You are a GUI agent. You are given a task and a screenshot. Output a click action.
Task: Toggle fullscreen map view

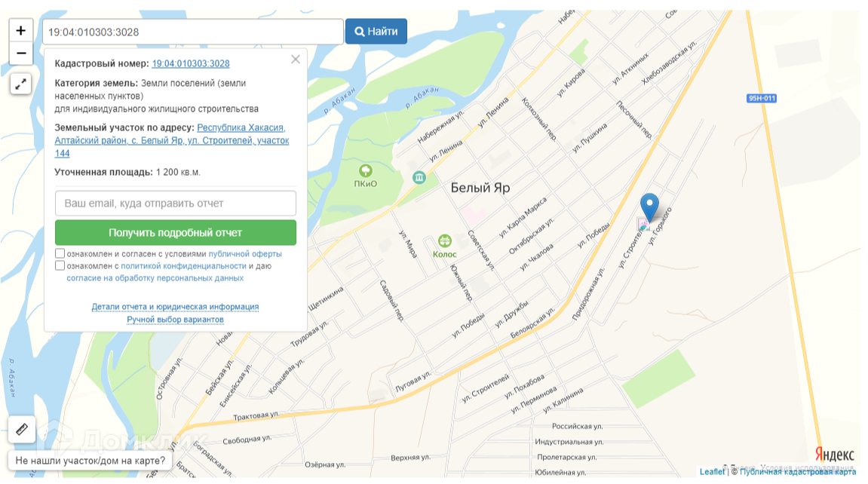[x=21, y=84]
